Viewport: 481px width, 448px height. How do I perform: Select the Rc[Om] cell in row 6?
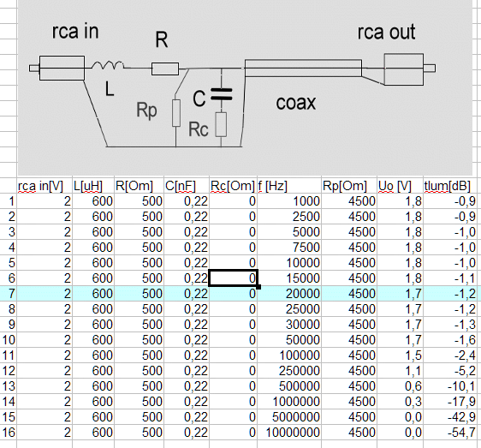(x=233, y=278)
